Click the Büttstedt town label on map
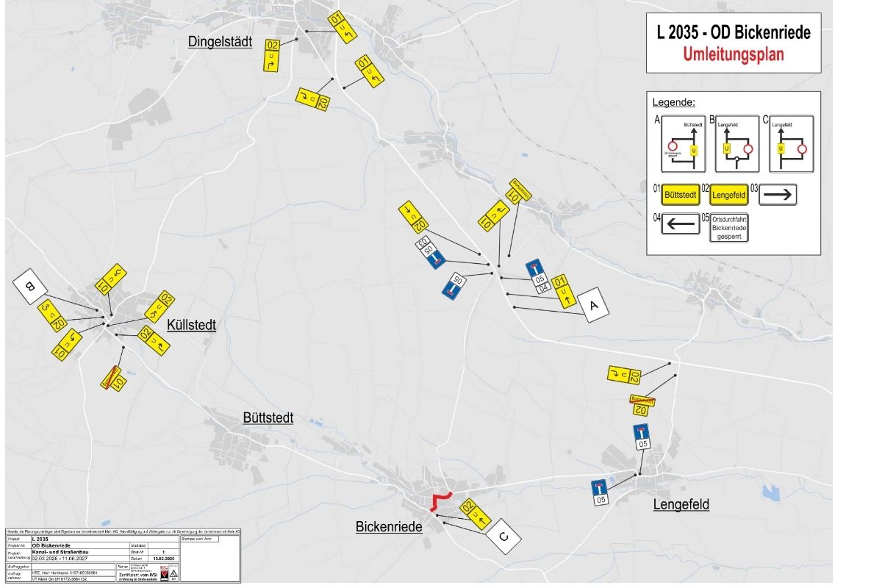The width and height of the screenshot is (882, 588). 268,417
